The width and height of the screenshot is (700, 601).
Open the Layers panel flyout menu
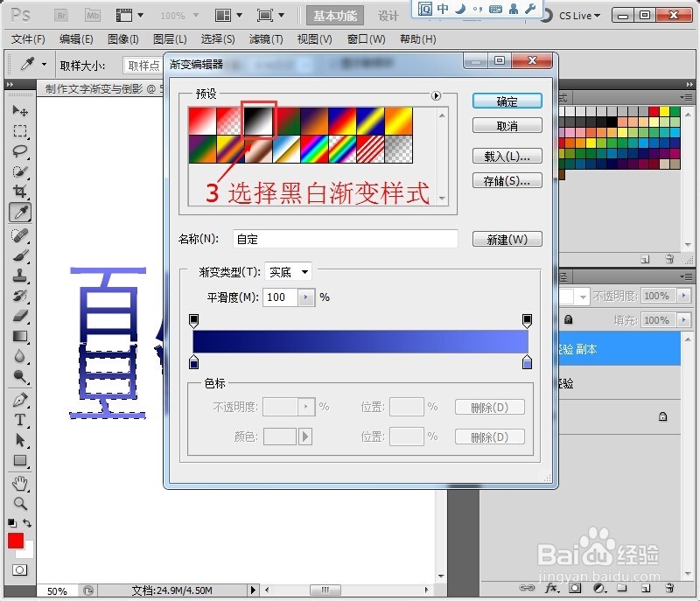click(x=688, y=275)
